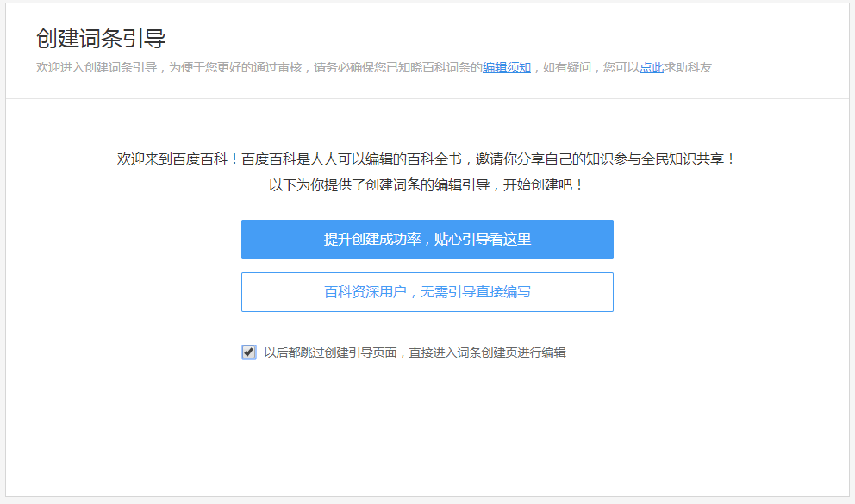This screenshot has width=855, height=504.
Task: Click 百科资深用户，无需引导直接编写 button
Action: pyautogui.click(x=427, y=292)
